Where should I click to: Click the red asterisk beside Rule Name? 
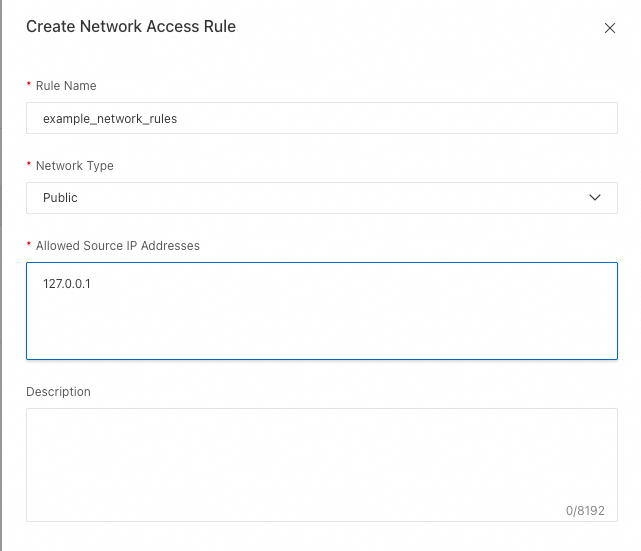[x=29, y=86]
